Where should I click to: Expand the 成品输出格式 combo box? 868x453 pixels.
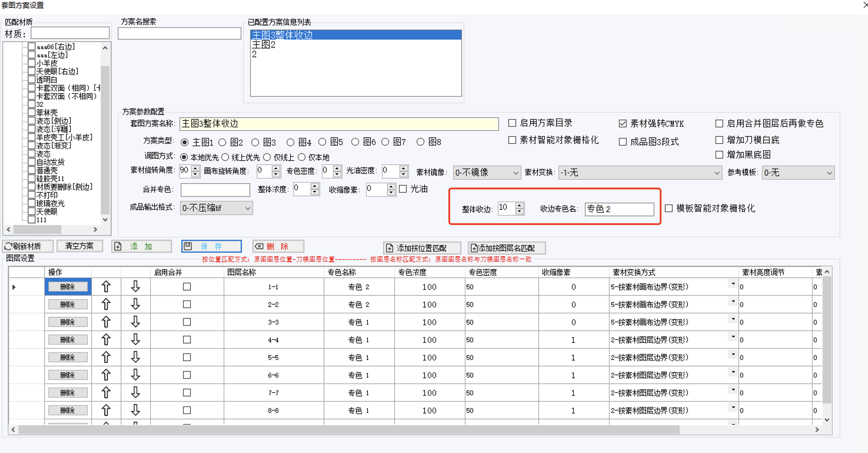[216, 208]
